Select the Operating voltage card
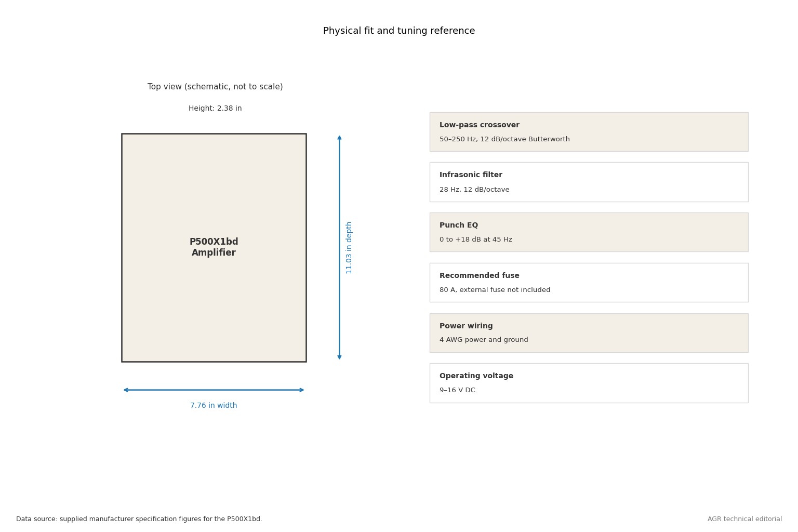 point(589,383)
